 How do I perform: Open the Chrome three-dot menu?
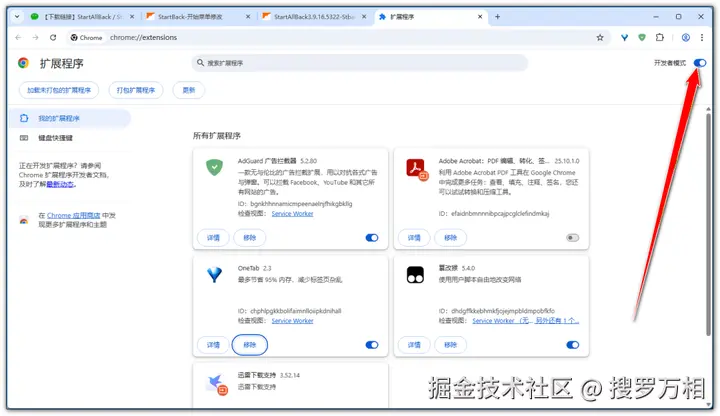click(x=702, y=38)
